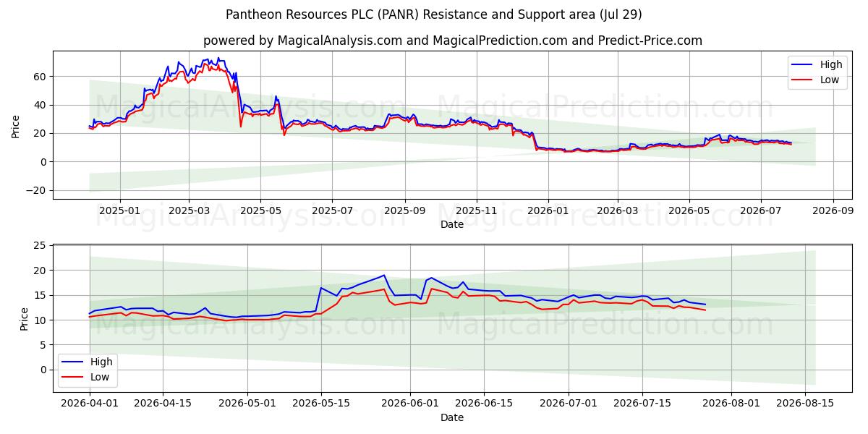This screenshot has height=434, width=868.
Task: Click the '2025-03' tick on top chart
Action: pos(189,210)
